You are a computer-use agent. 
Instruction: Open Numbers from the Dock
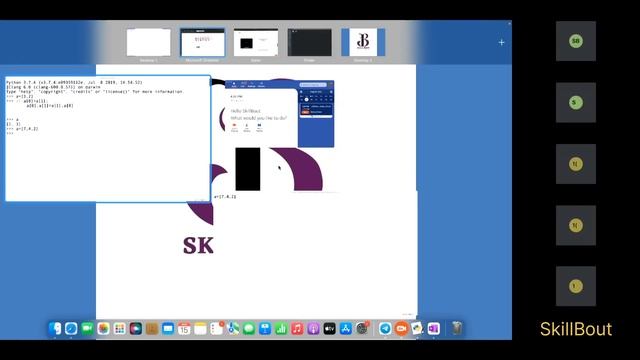pos(281,328)
